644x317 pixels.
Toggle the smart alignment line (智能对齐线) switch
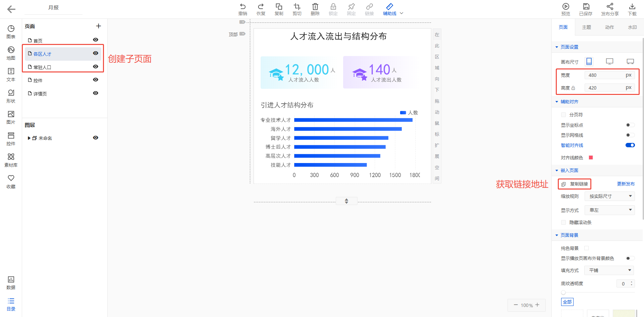(630, 145)
